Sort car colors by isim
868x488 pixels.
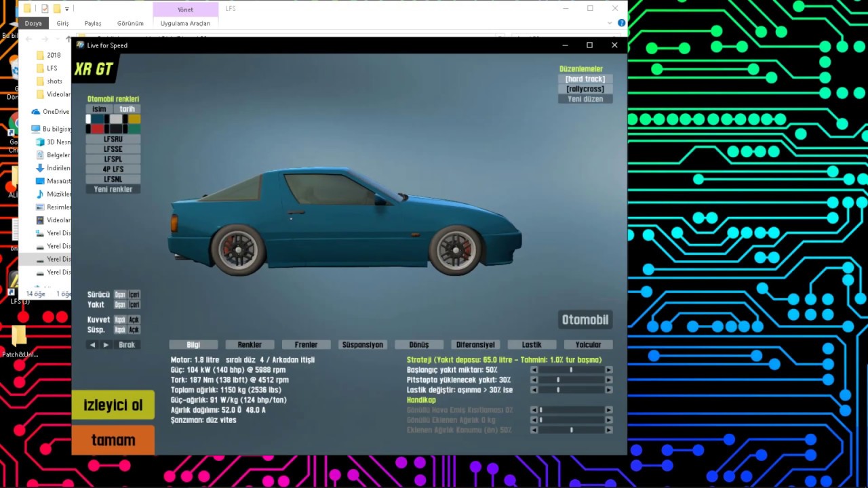[x=99, y=108]
